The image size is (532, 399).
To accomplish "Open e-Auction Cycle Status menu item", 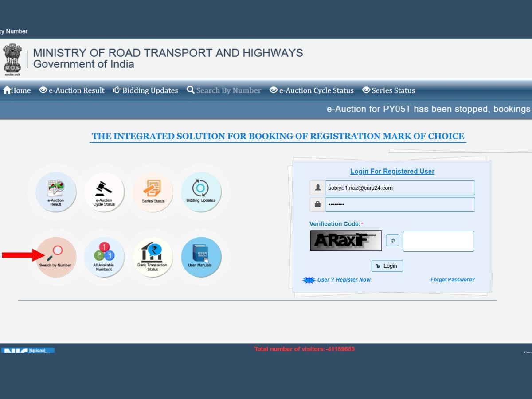I will pyautogui.click(x=312, y=90).
